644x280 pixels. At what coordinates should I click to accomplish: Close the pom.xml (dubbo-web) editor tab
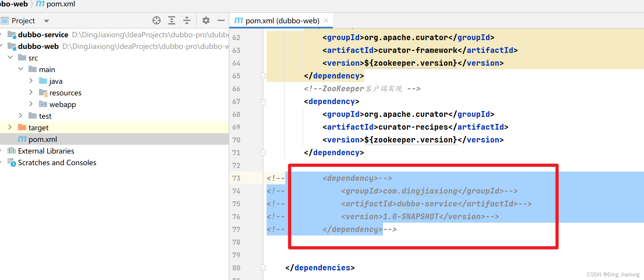pos(326,20)
